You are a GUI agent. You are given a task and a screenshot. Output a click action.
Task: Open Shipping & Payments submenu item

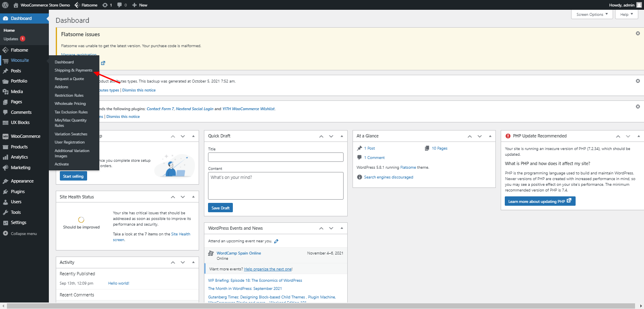point(74,70)
